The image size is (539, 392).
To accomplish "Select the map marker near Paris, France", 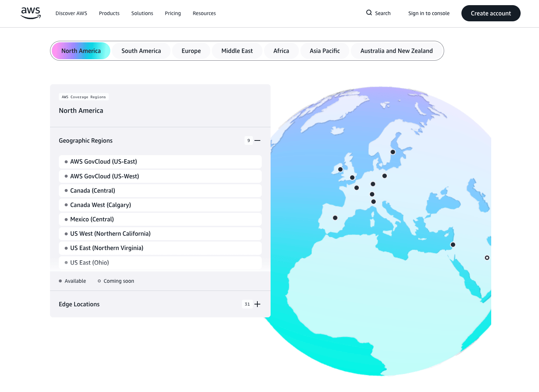I will point(357,188).
